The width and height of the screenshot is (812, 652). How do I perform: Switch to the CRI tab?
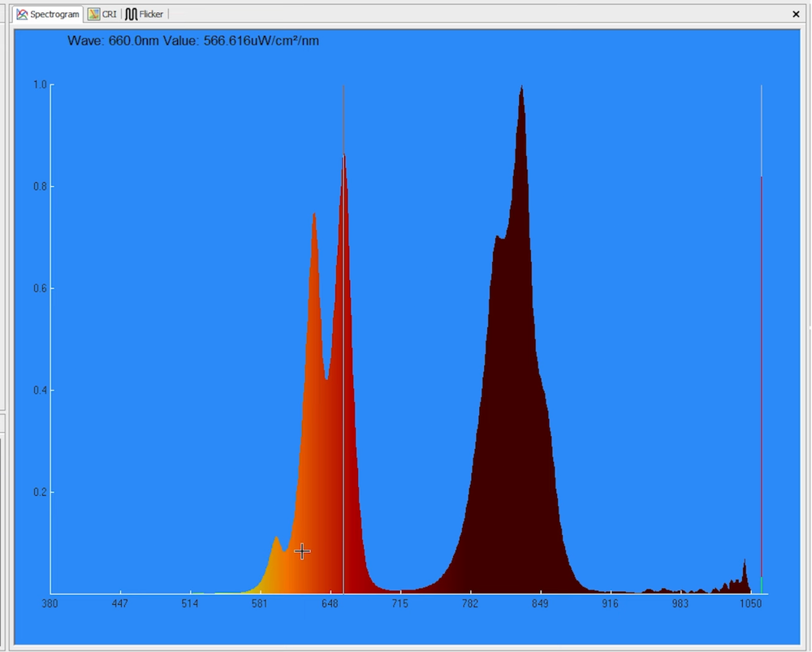coord(109,15)
